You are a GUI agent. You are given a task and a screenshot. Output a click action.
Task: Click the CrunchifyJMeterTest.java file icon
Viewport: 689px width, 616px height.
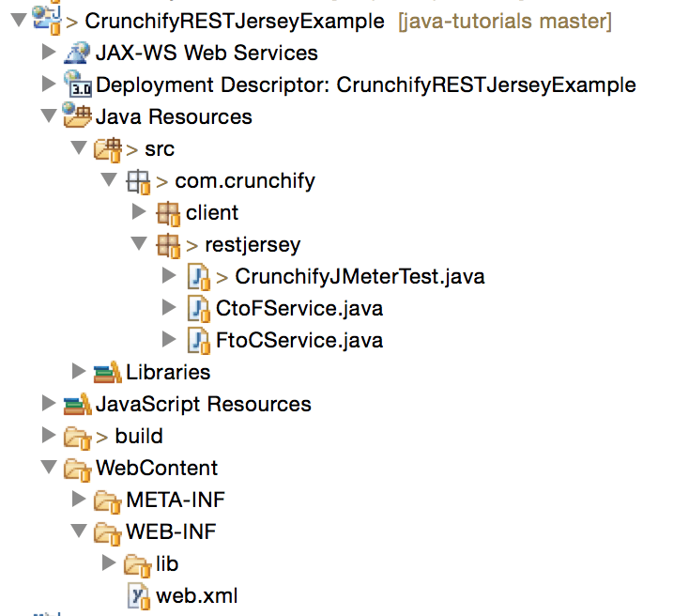pyautogui.click(x=197, y=276)
